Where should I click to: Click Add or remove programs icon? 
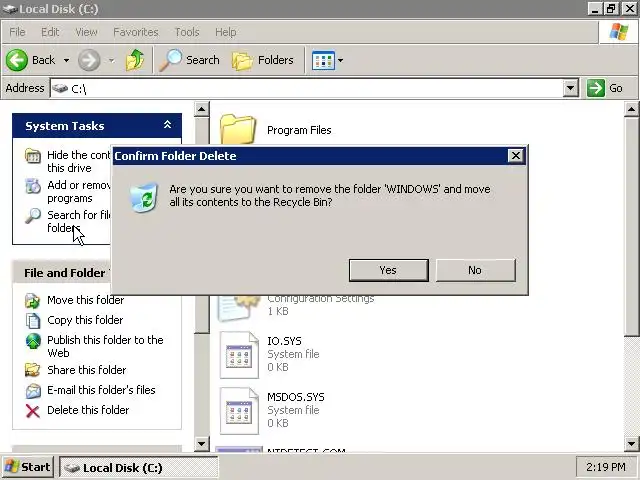pyautogui.click(x=33, y=186)
